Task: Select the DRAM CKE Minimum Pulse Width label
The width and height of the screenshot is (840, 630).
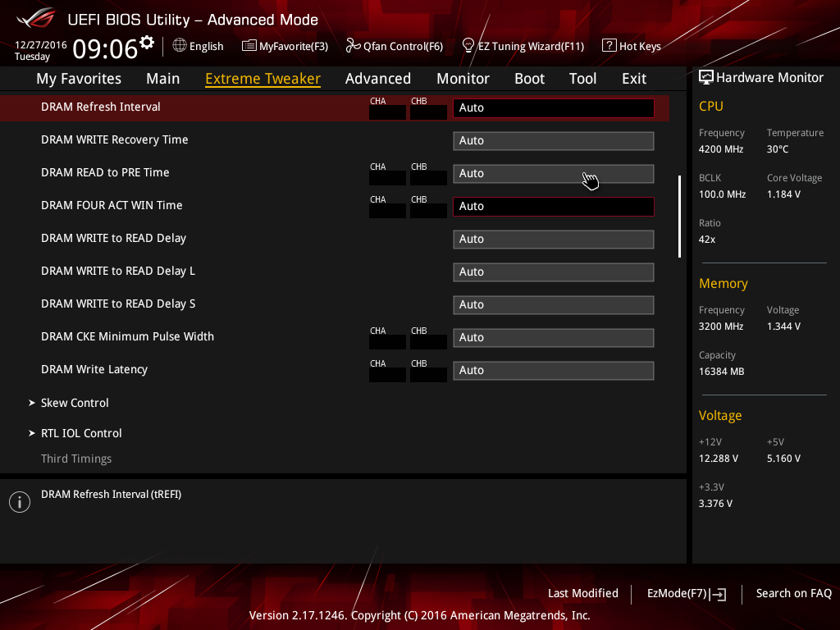Action: (x=127, y=336)
